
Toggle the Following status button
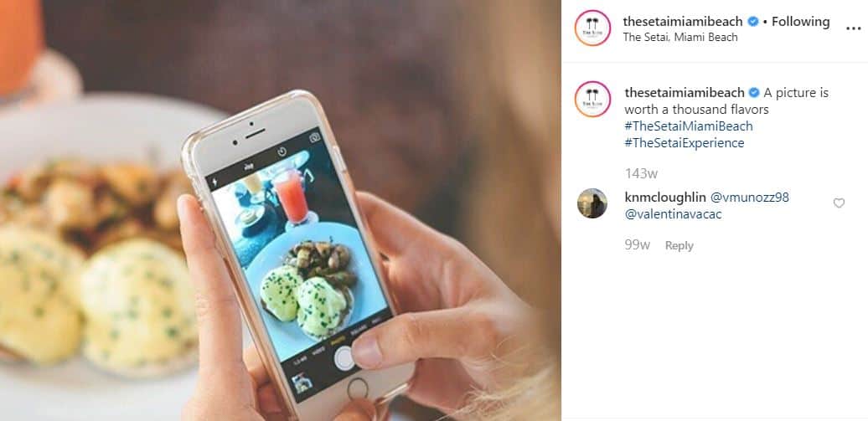click(x=800, y=22)
